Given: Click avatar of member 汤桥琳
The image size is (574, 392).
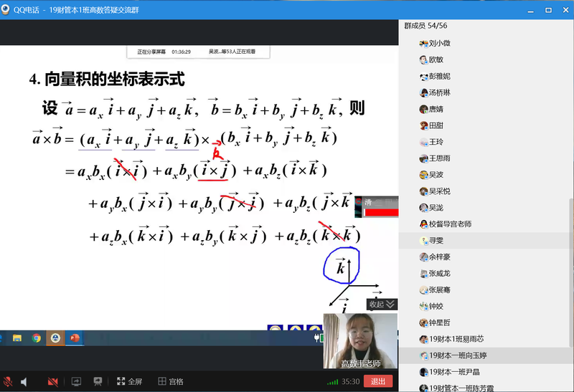Looking at the screenshot, I should 423,93.
